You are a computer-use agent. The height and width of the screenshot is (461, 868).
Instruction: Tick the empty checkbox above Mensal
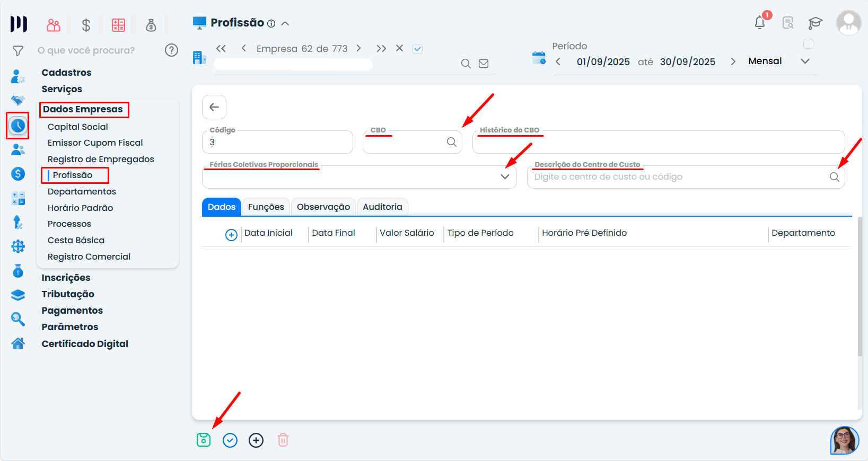coord(808,44)
